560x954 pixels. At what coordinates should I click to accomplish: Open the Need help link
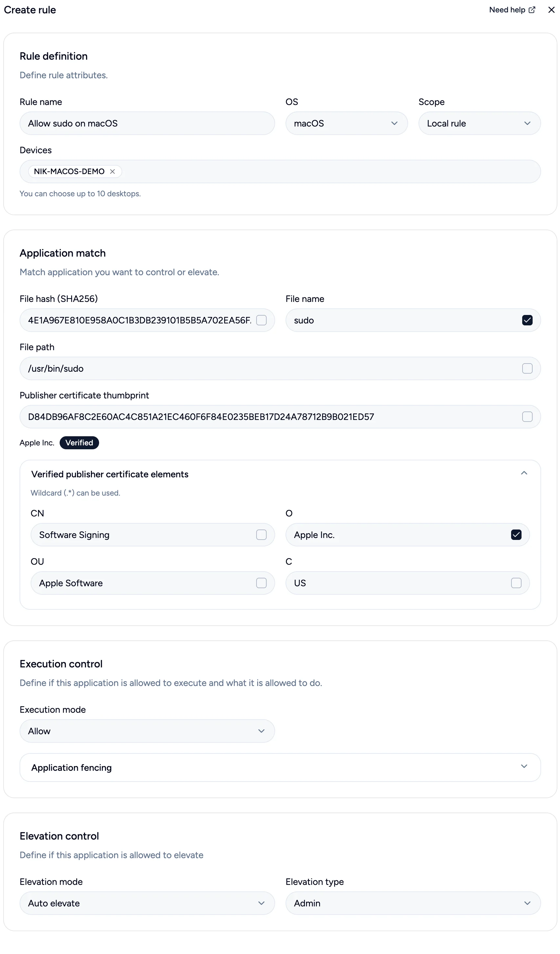pyautogui.click(x=512, y=10)
